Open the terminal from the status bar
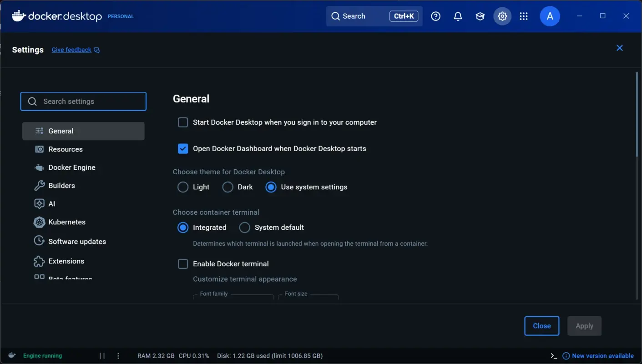 pos(553,355)
